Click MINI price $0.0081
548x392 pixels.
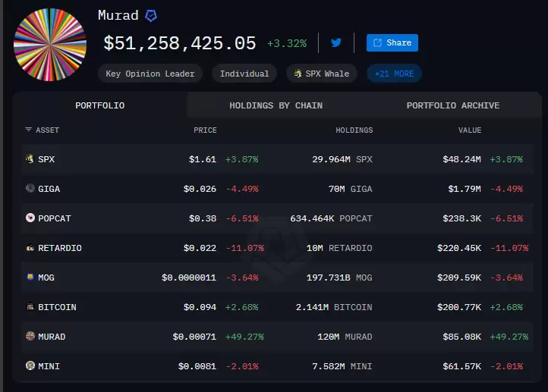tap(197, 366)
